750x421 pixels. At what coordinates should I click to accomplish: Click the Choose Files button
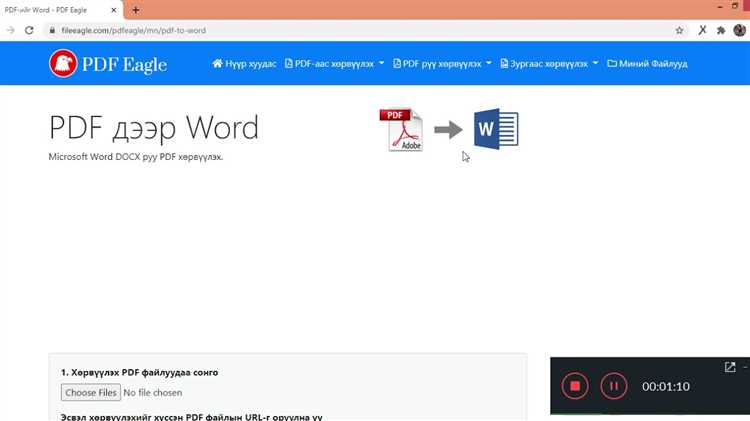tap(91, 392)
